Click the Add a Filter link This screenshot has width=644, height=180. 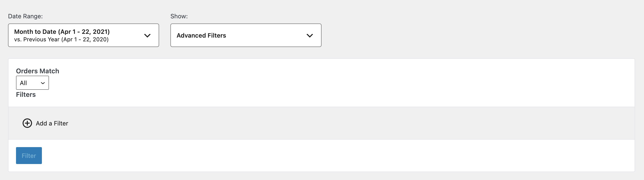pos(52,123)
